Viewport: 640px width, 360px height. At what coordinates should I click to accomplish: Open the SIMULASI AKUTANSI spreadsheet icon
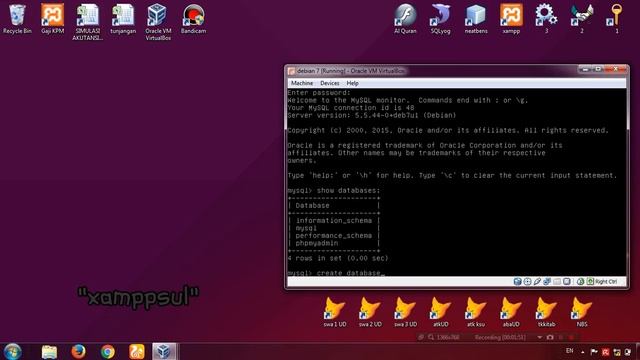87,22
